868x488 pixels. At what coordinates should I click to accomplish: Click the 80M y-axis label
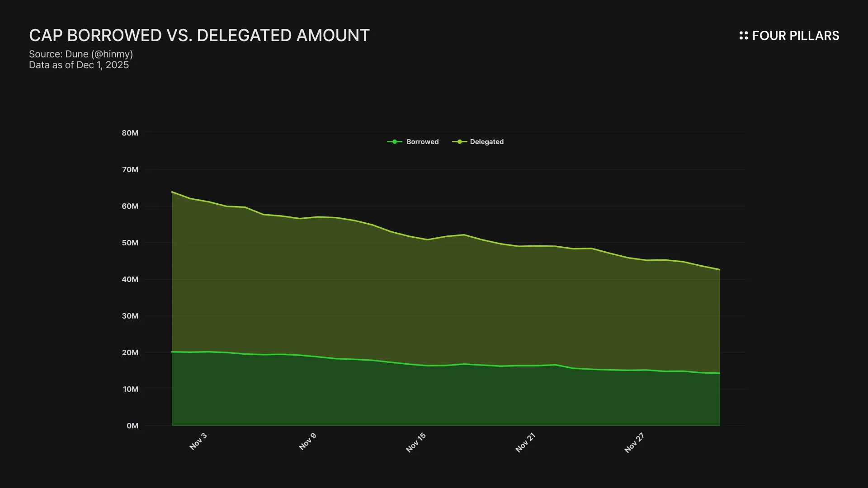pyautogui.click(x=130, y=133)
